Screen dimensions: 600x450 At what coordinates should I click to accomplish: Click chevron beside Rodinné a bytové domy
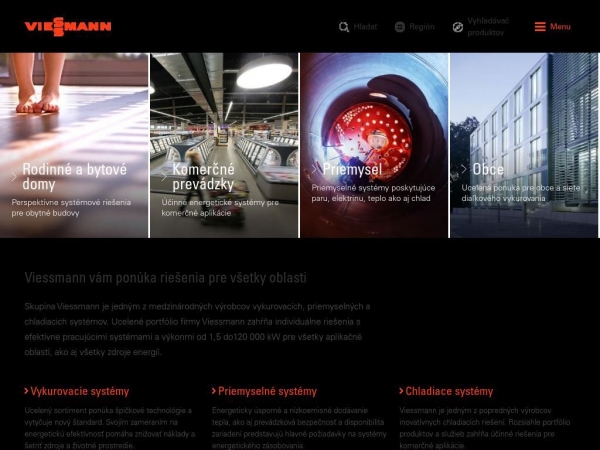pyautogui.click(x=14, y=177)
